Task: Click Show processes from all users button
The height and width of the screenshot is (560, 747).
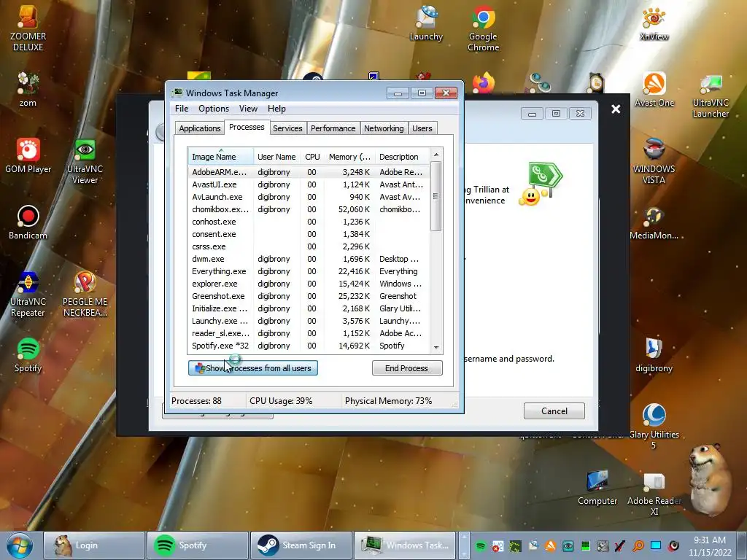Action: [253, 368]
